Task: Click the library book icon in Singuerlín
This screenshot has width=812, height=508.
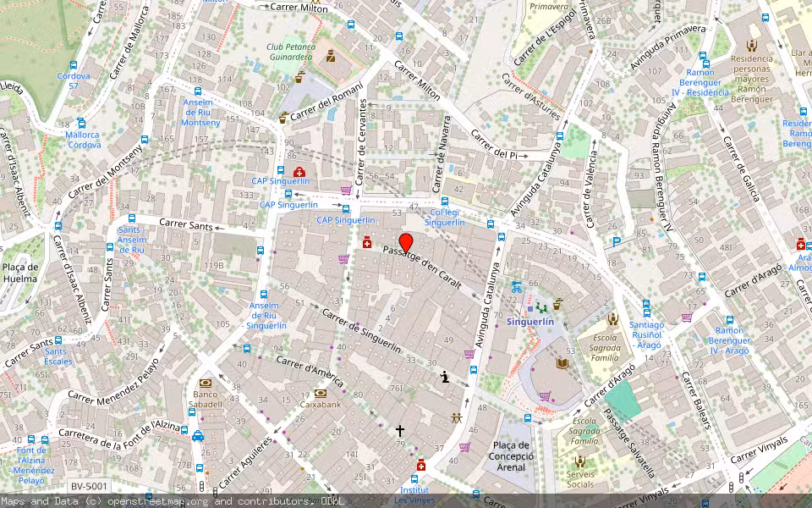Action: pyautogui.click(x=562, y=364)
